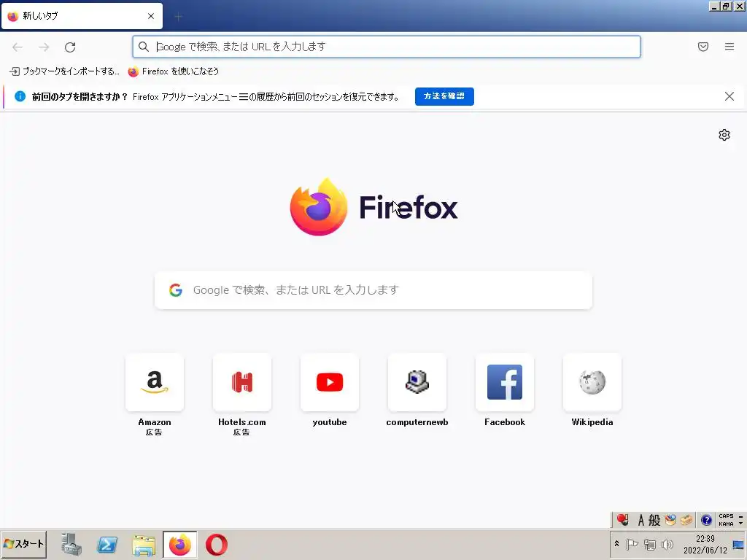Click the Show desktop icon next to the clock
This screenshot has height=560, width=747.
click(739, 544)
